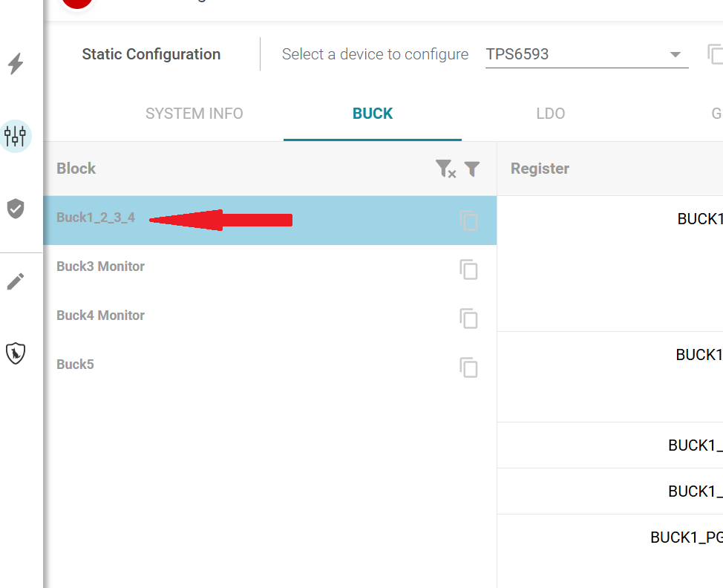The width and height of the screenshot is (723, 588).
Task: Click the Register column header
Action: pyautogui.click(x=540, y=169)
